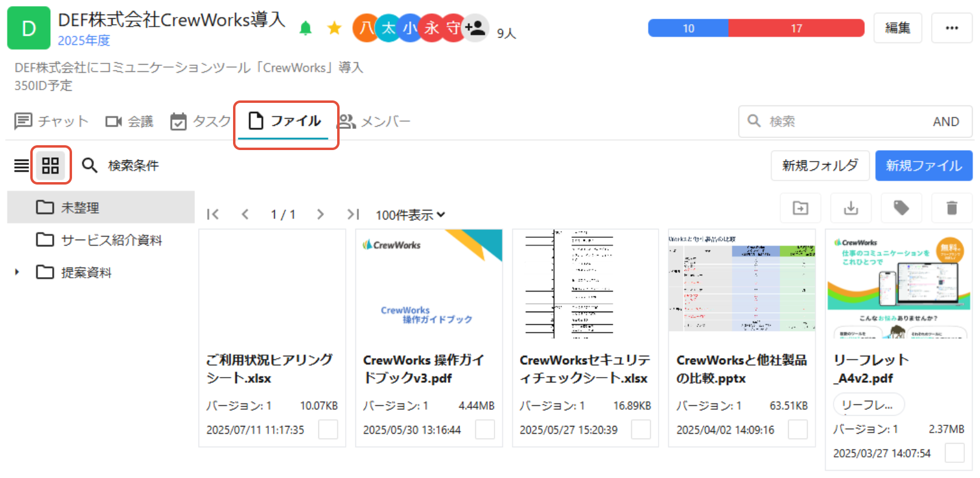Click the page indicator 1 / 1
The width and height of the screenshot is (980, 478).
283,215
